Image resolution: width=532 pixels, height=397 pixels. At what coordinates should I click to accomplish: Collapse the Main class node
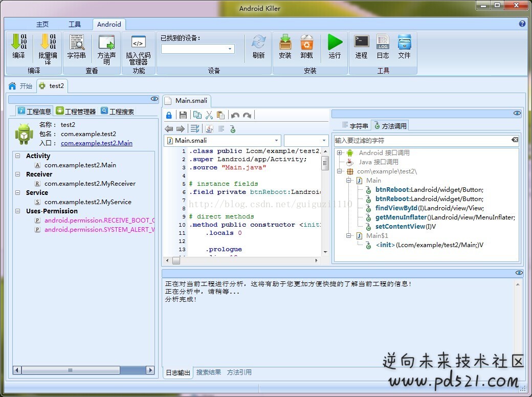[348, 180]
